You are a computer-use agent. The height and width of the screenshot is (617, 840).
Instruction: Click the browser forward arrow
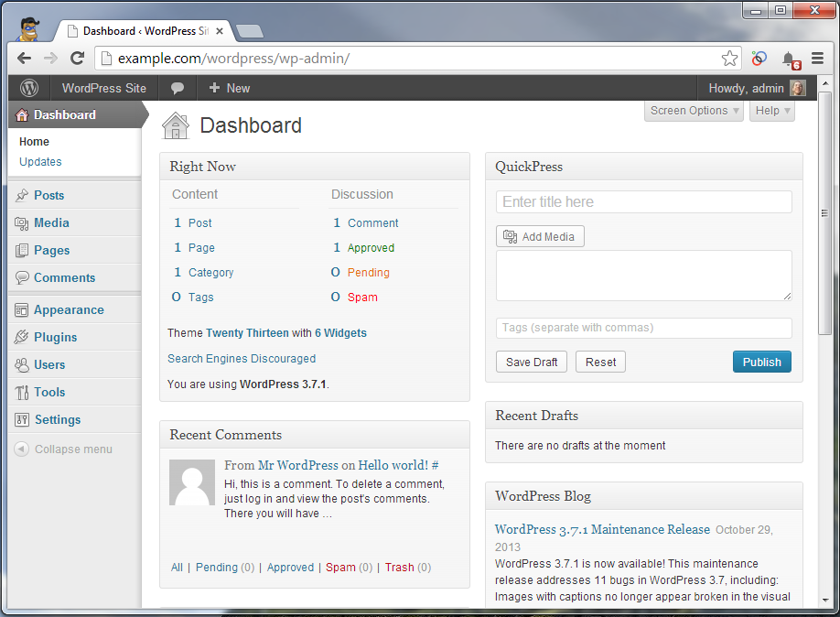tap(50, 58)
